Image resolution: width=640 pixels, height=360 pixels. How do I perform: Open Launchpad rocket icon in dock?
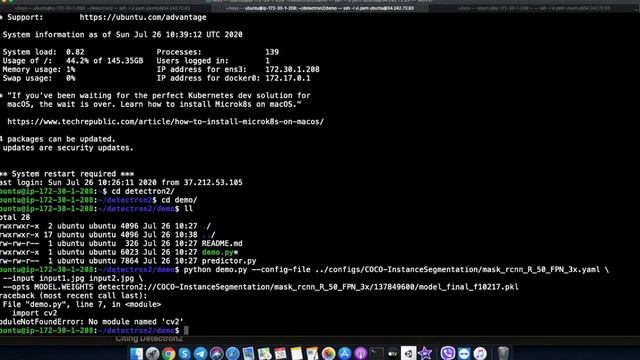[152, 353]
